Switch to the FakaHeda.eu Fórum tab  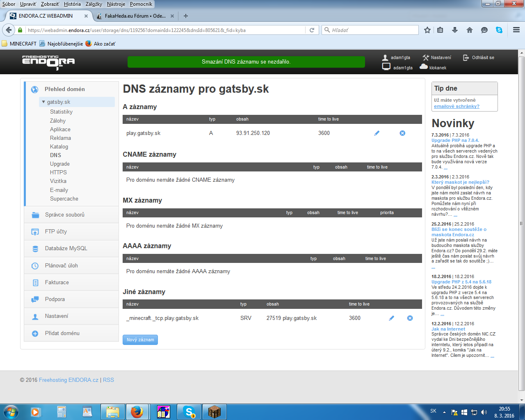tap(135, 16)
